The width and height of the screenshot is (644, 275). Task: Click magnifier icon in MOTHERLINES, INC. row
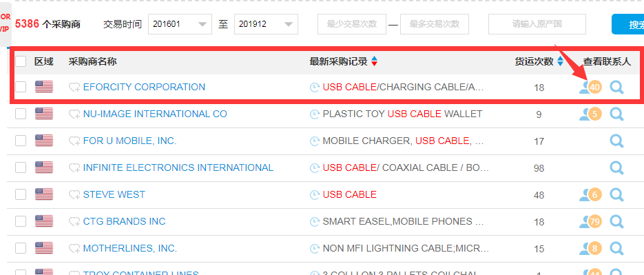coord(617,248)
